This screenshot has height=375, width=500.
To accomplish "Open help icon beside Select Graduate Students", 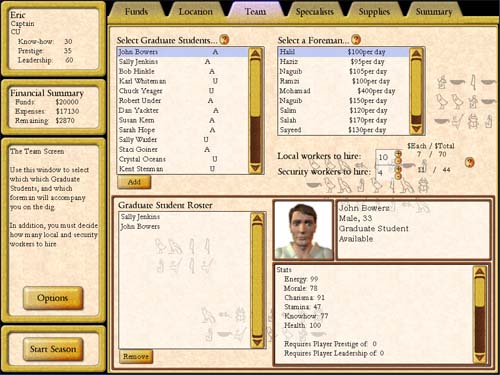I will (224, 40).
